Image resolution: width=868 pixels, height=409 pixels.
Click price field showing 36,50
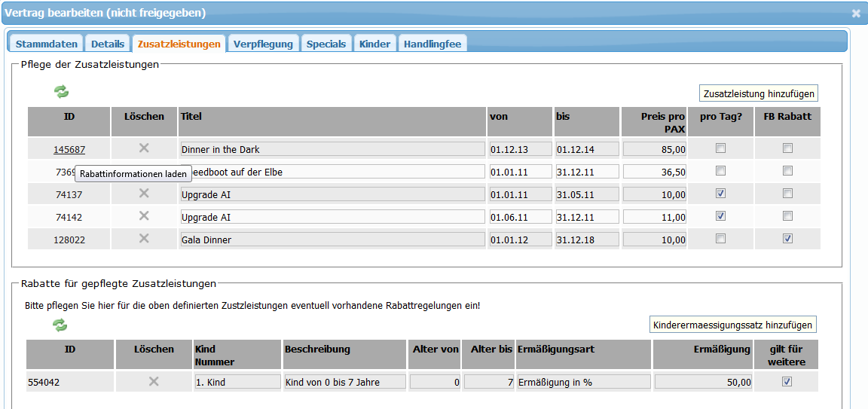coord(654,172)
